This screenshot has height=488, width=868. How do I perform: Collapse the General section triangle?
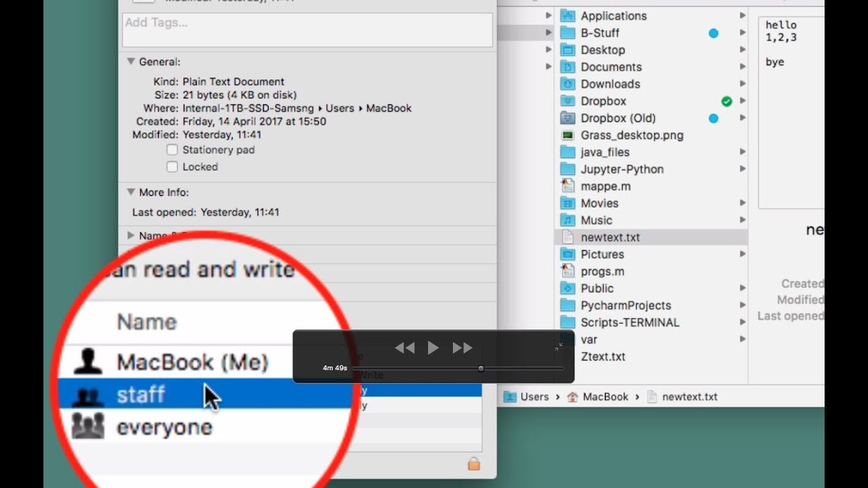(131, 62)
